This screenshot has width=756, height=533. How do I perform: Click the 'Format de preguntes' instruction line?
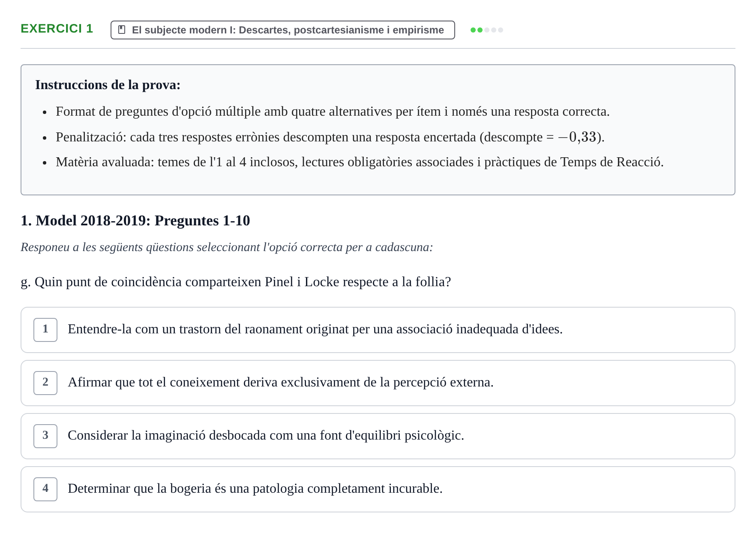pyautogui.click(x=333, y=112)
